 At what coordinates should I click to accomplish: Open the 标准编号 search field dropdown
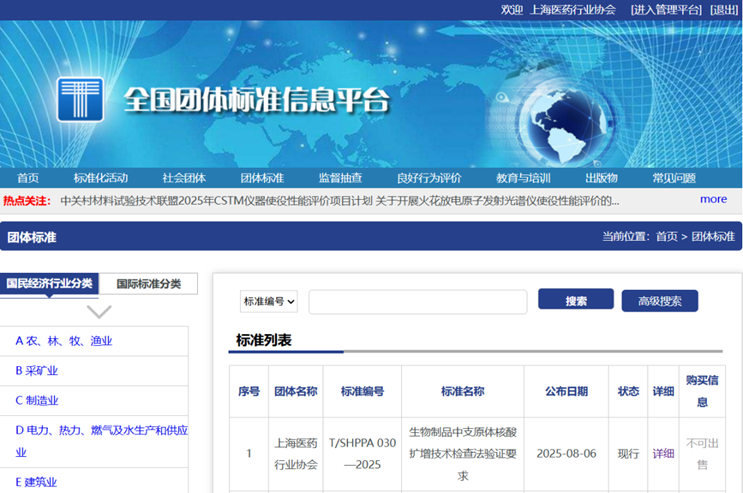(269, 301)
